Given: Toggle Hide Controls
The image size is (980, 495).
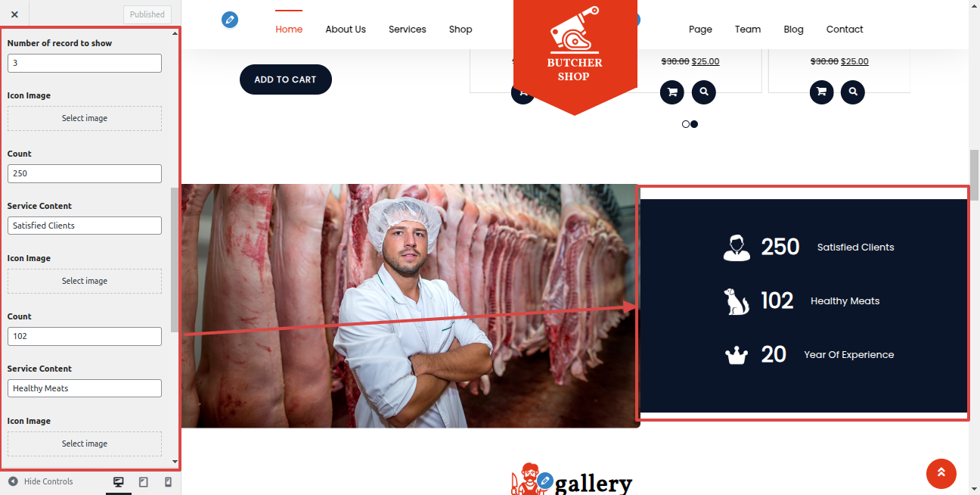Looking at the screenshot, I should pos(41,481).
